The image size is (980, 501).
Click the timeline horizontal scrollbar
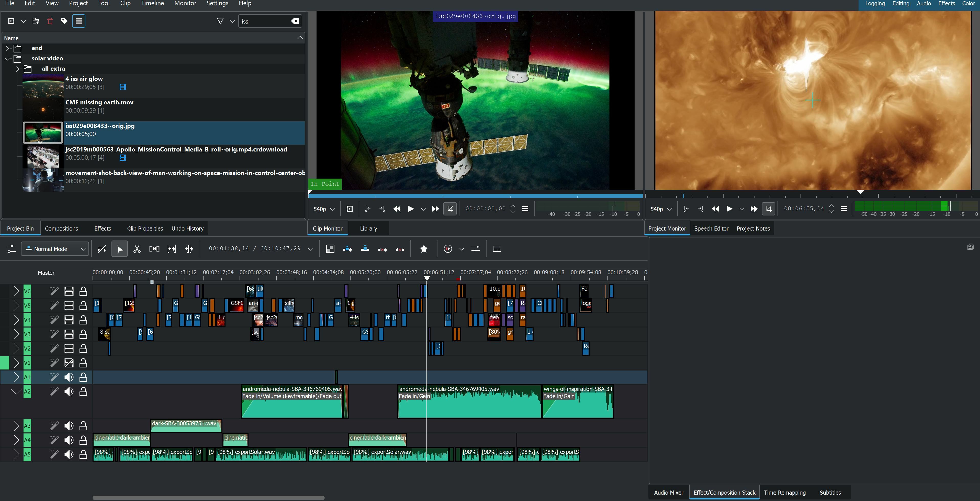click(208, 498)
